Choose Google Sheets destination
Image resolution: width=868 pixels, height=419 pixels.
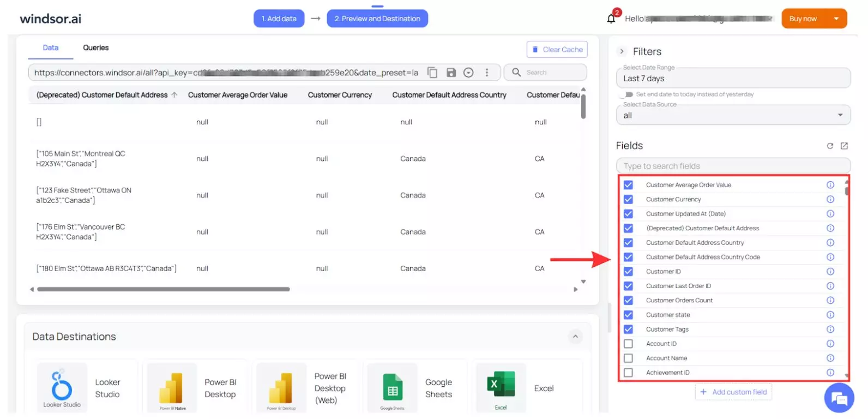(417, 388)
